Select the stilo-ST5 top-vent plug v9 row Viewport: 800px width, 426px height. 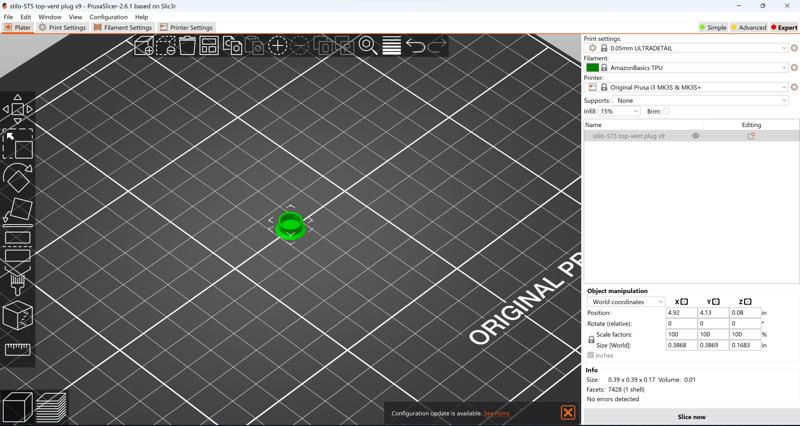coord(691,136)
